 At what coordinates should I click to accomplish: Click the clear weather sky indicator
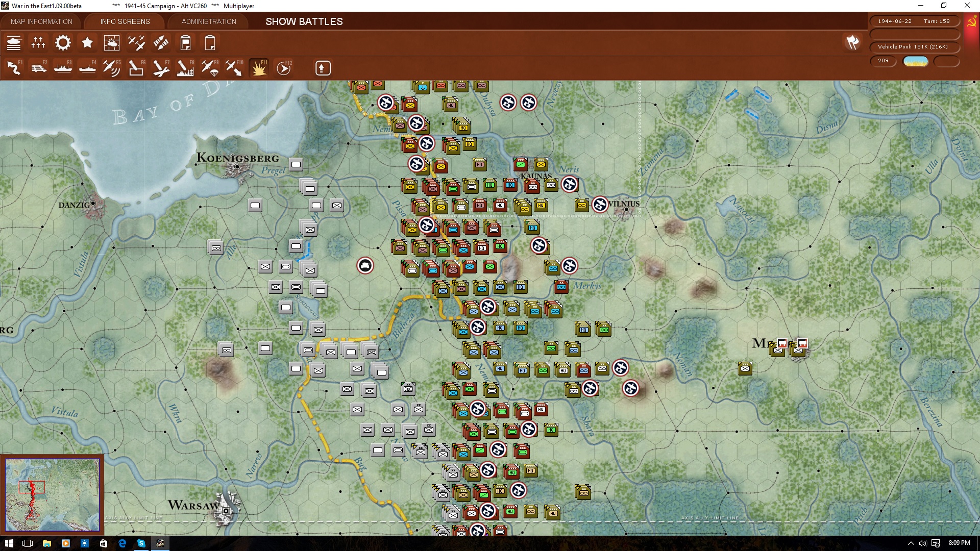916,61
